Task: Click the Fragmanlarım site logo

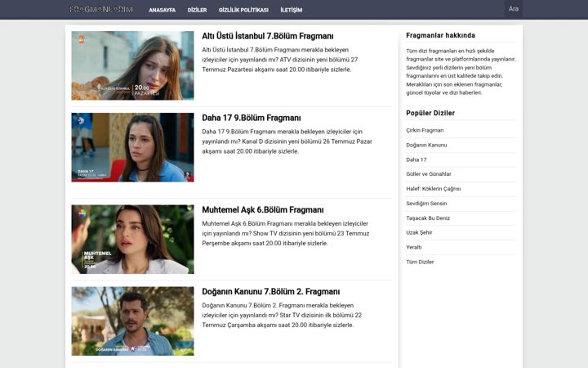Action: [101, 9]
